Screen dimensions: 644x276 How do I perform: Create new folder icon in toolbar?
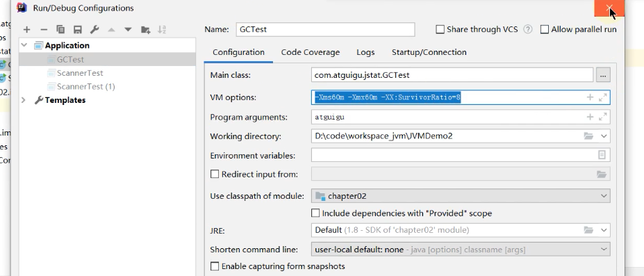click(x=145, y=30)
